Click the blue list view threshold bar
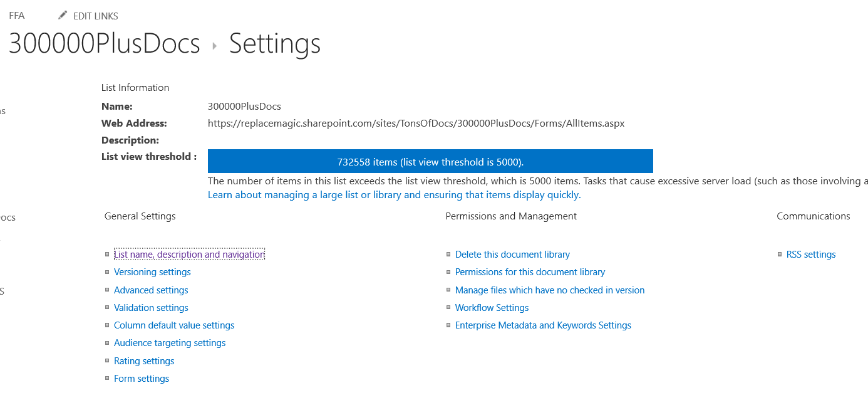This screenshot has height=410, width=868. coord(430,162)
